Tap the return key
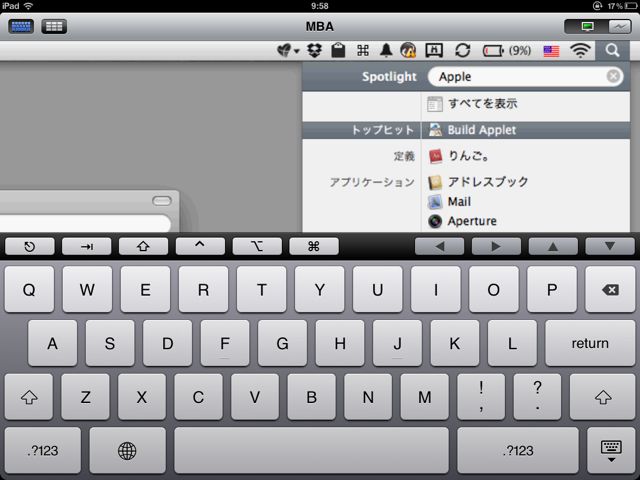 (x=590, y=343)
